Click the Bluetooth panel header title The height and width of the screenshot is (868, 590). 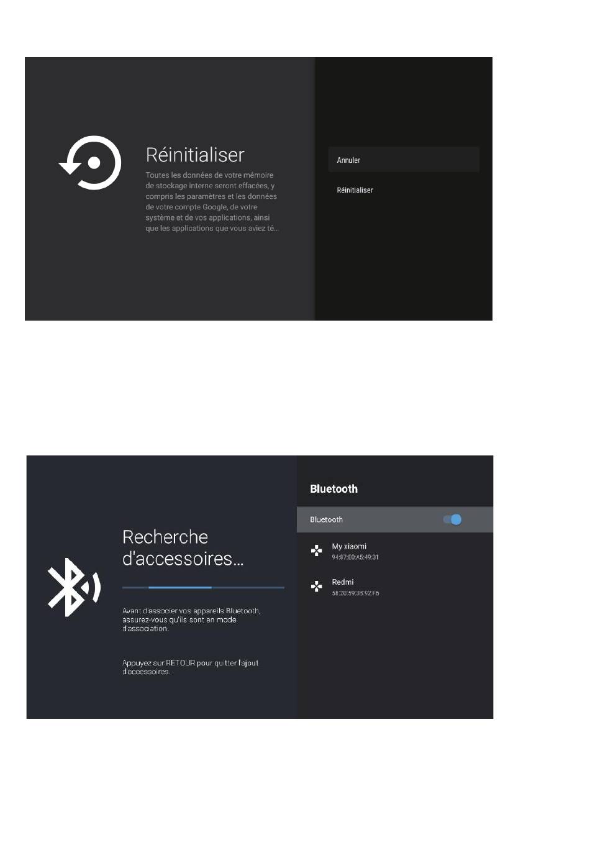click(x=334, y=489)
